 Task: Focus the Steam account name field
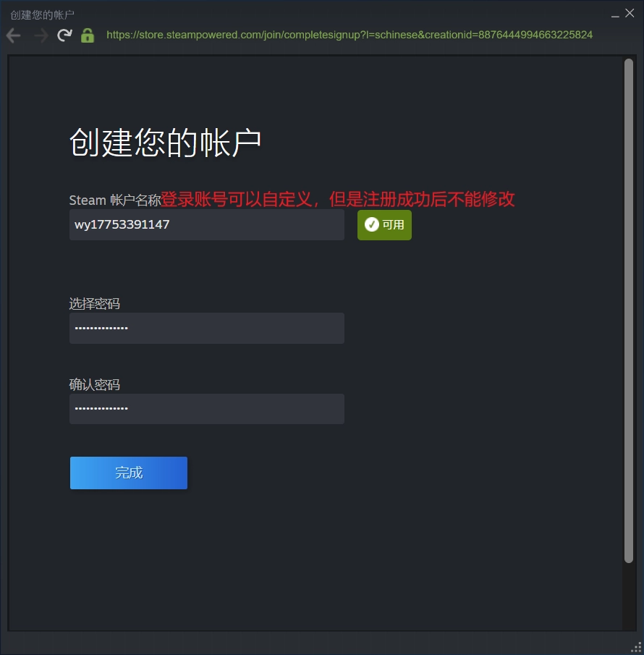point(206,225)
